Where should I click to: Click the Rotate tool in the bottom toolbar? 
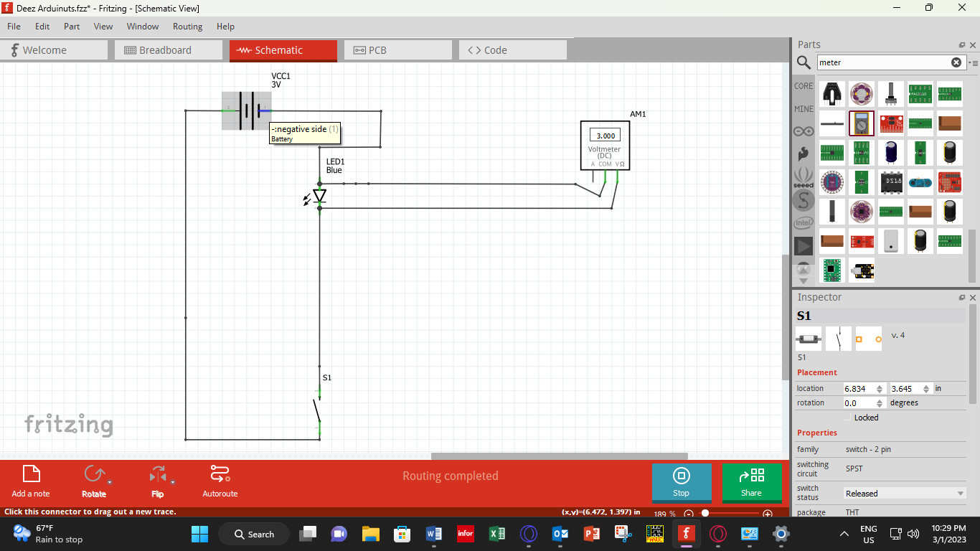pyautogui.click(x=94, y=481)
